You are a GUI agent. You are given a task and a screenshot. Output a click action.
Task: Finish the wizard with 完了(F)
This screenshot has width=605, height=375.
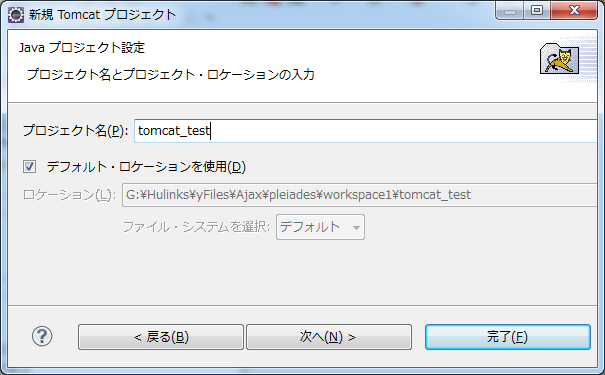508,337
